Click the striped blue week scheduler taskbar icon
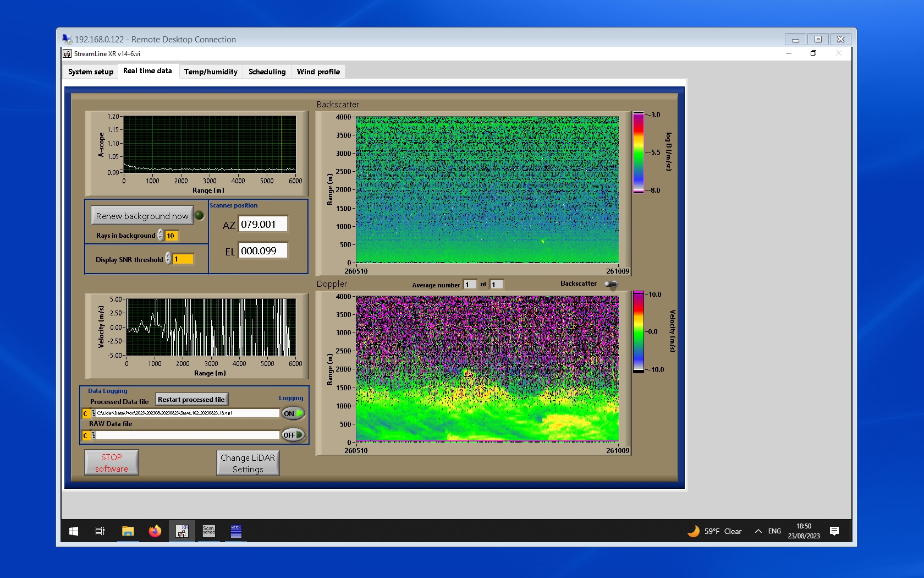This screenshot has height=578, width=924. click(x=236, y=531)
